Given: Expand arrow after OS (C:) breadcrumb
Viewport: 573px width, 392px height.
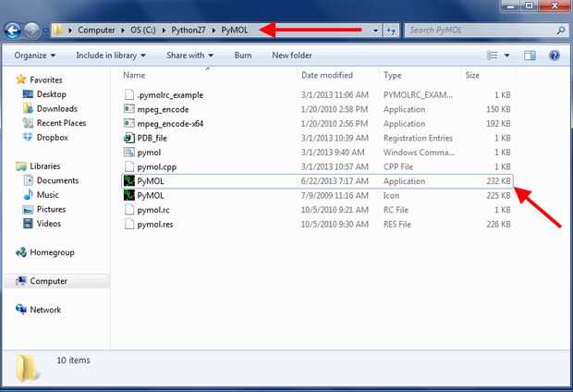Looking at the screenshot, I should (164, 31).
